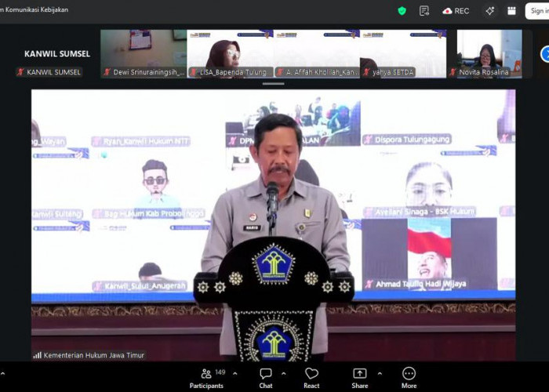Expand the Participants options caret
549x392 pixels.
pos(235,374)
